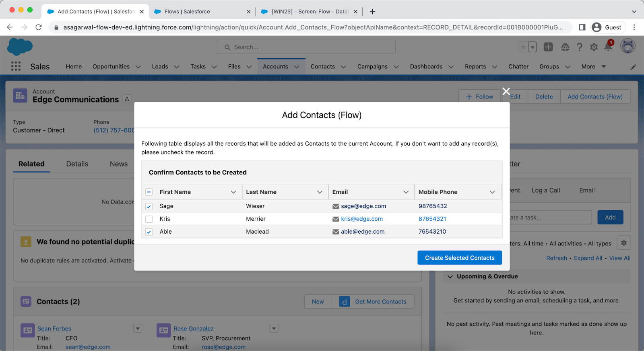Open the Sean Forbes contact link
The width and height of the screenshot is (644, 351).
[54, 329]
